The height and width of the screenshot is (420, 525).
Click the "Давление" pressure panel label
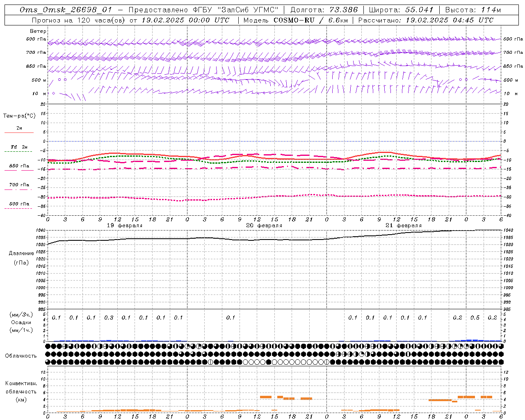[x=21, y=253]
